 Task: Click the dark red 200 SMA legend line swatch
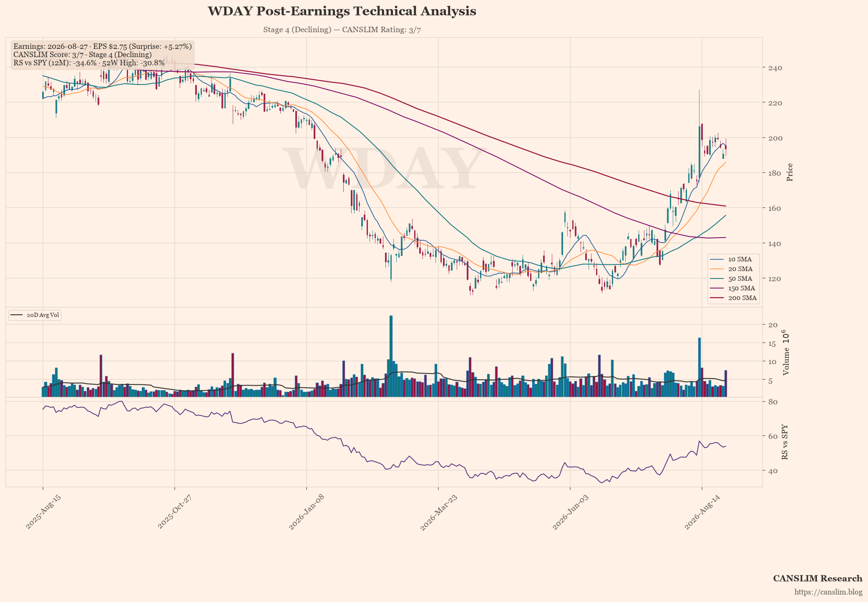click(717, 298)
